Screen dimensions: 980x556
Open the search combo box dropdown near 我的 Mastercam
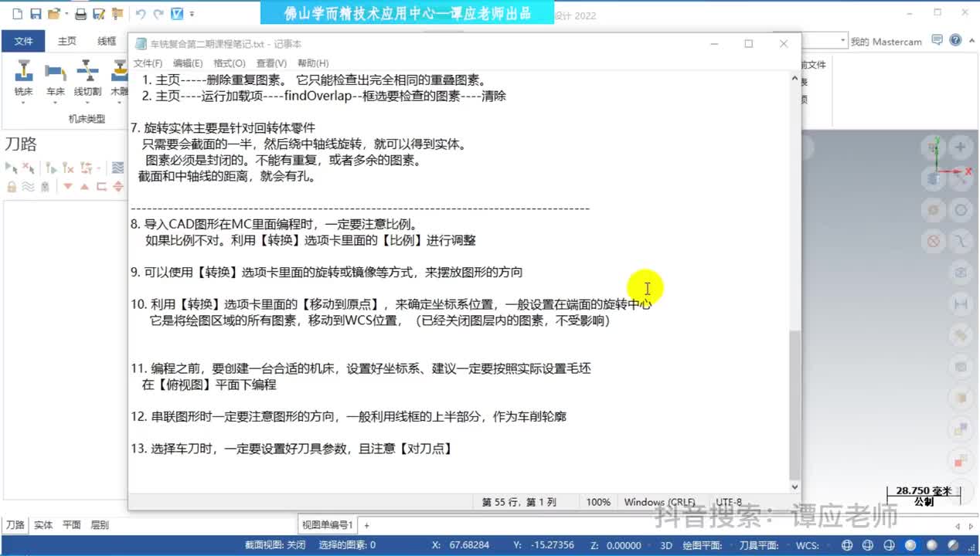click(x=842, y=41)
